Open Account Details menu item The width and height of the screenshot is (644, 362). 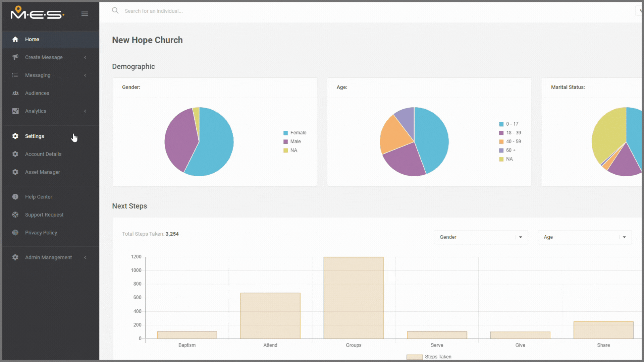coord(43,154)
